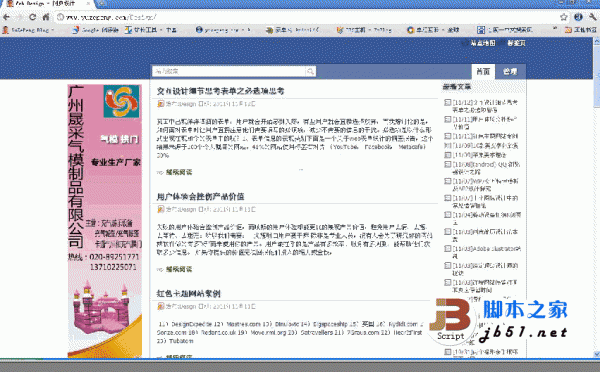
Task: Click 继续阅读 under the first article
Action: 179,172
